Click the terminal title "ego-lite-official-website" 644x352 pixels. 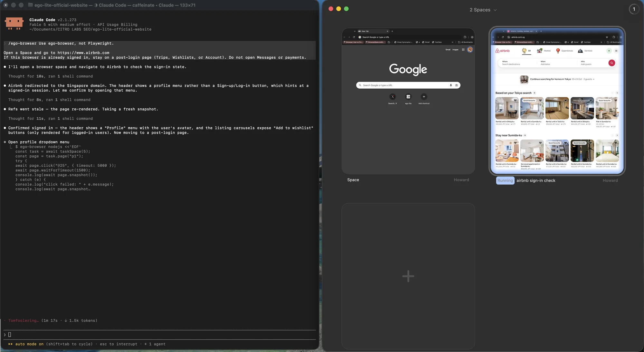click(61, 5)
